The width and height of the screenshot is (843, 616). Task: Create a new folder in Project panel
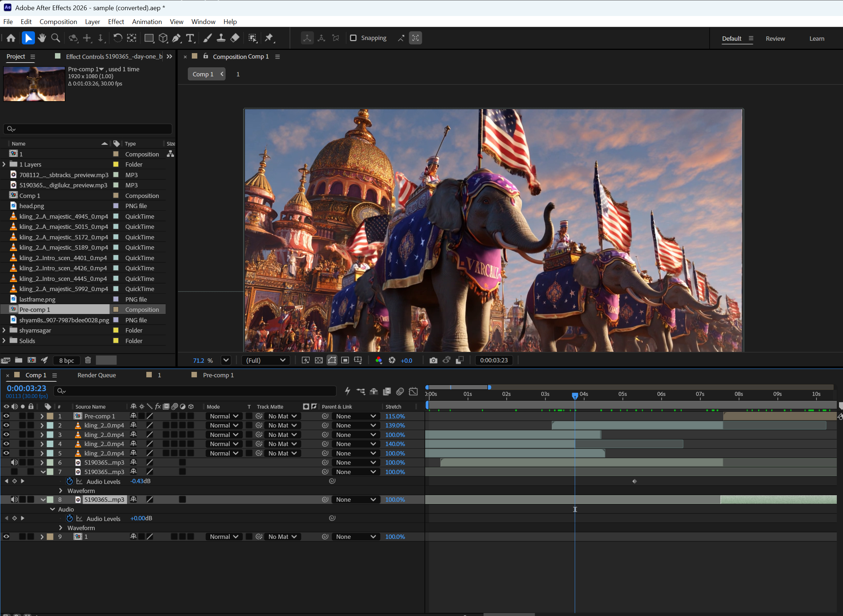click(x=19, y=360)
